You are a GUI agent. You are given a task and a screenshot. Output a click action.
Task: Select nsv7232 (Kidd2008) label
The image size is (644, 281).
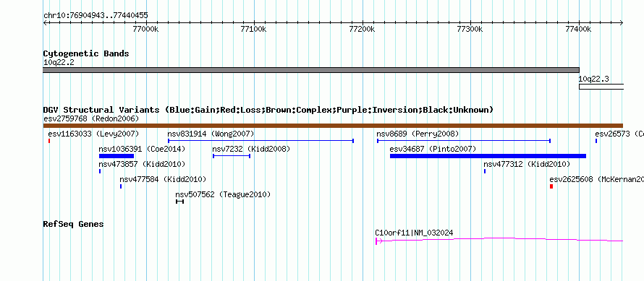251,149
